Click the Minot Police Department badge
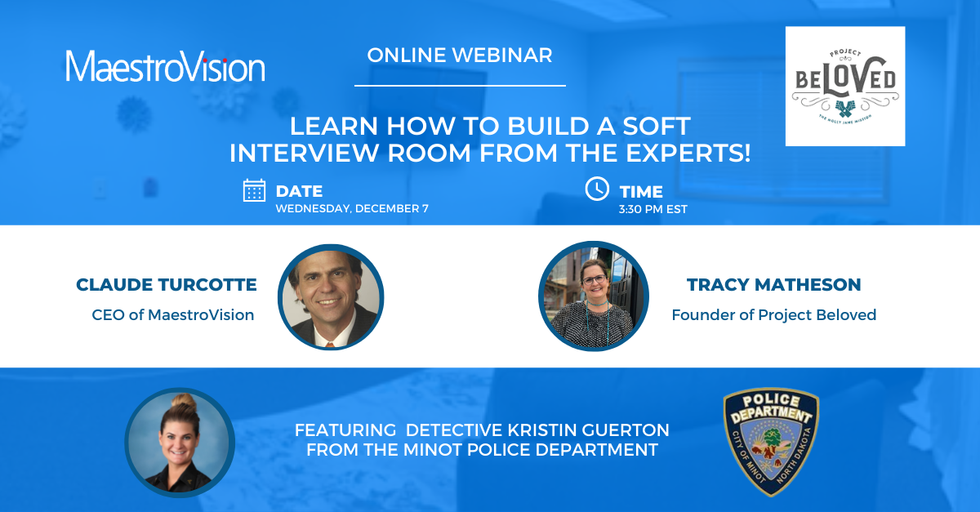The image size is (980, 512). [x=771, y=442]
